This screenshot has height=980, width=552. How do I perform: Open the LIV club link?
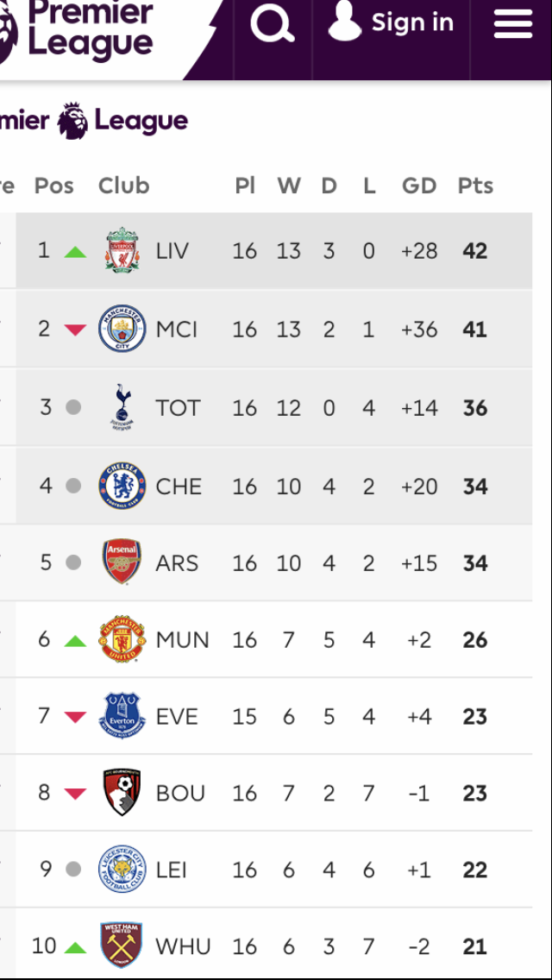[172, 251]
